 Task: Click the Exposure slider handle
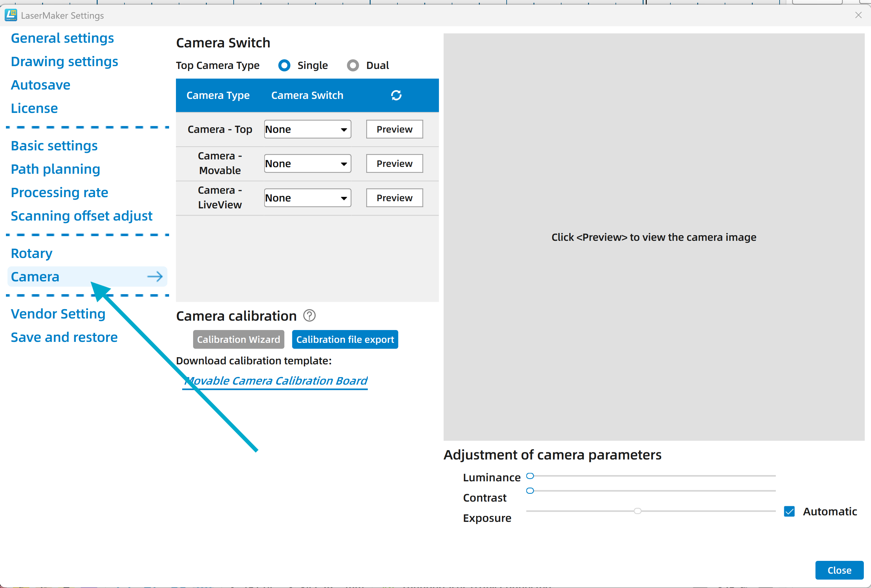(637, 511)
